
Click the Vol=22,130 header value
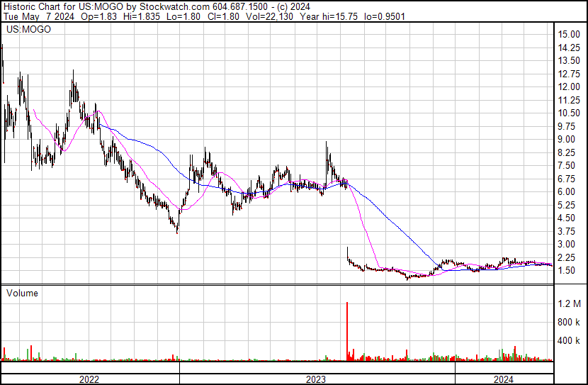(269, 16)
